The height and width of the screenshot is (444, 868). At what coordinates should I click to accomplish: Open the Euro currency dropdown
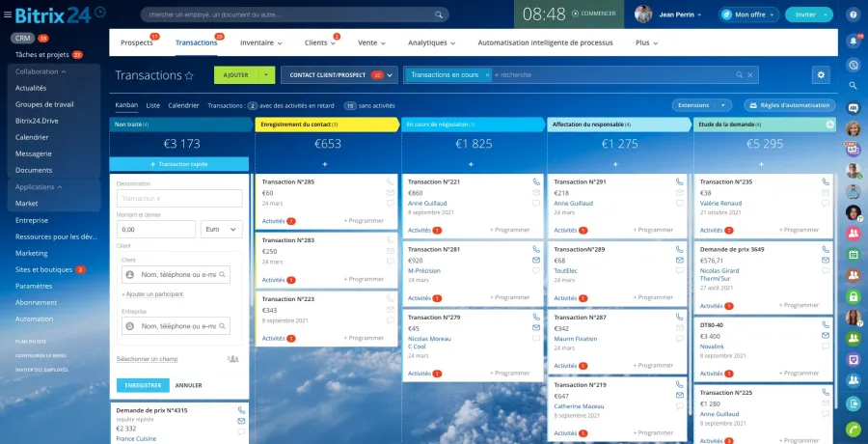click(221, 229)
